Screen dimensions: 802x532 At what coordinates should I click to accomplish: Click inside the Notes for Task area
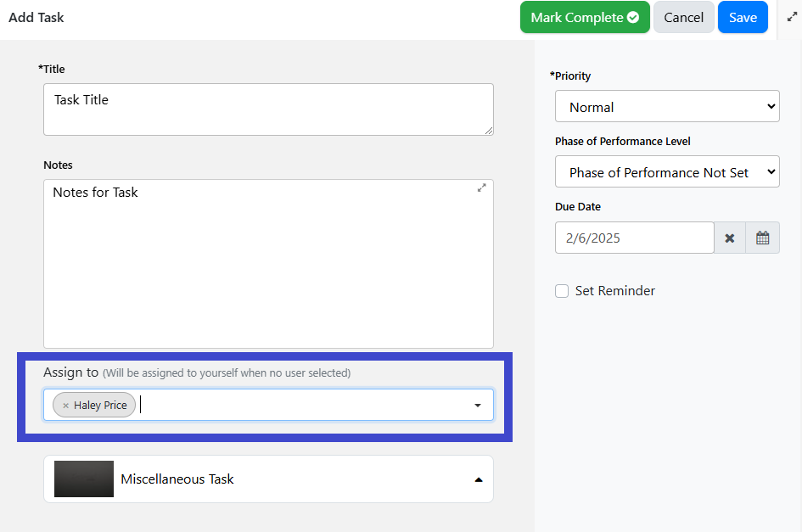point(268,264)
